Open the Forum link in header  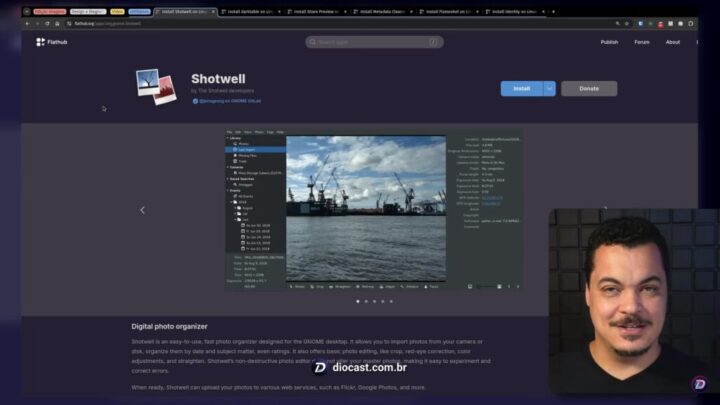641,42
